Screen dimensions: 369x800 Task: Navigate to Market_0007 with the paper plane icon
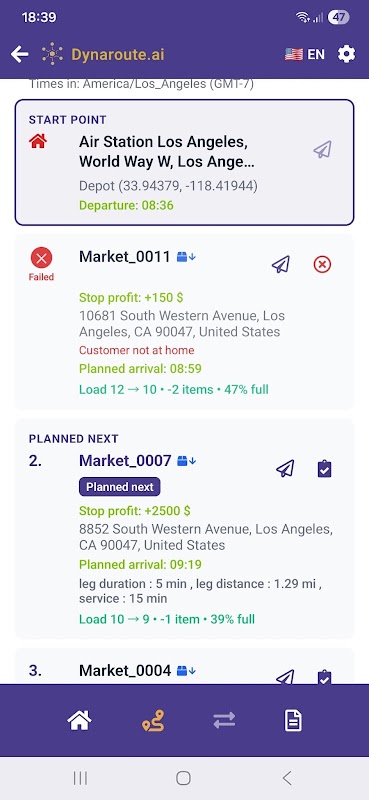pos(285,468)
